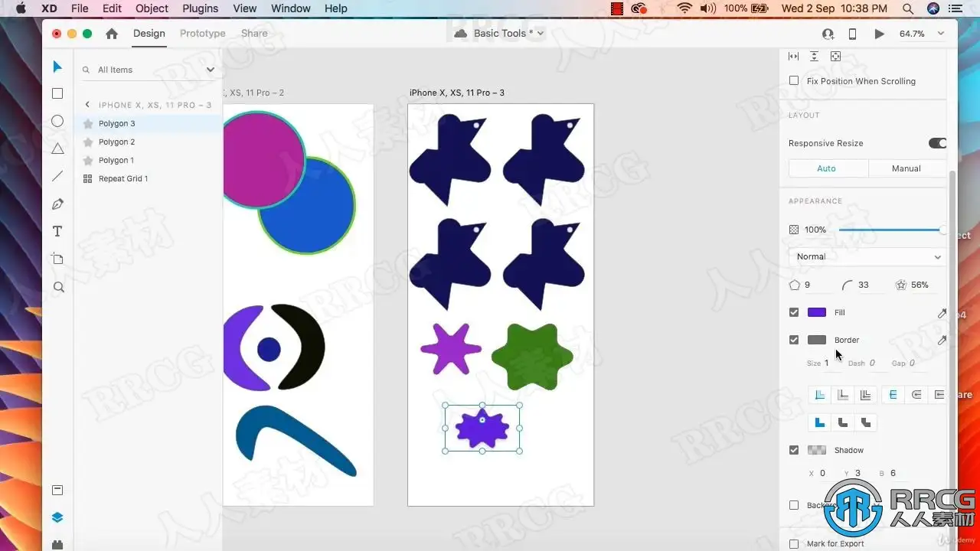Select the Polygon 2 layer
This screenshot has width=980, height=551.
pos(148,142)
